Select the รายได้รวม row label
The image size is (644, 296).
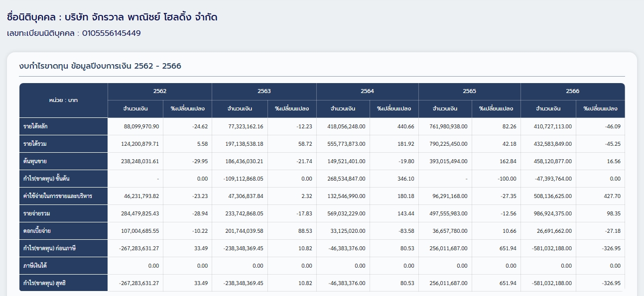[35, 144]
